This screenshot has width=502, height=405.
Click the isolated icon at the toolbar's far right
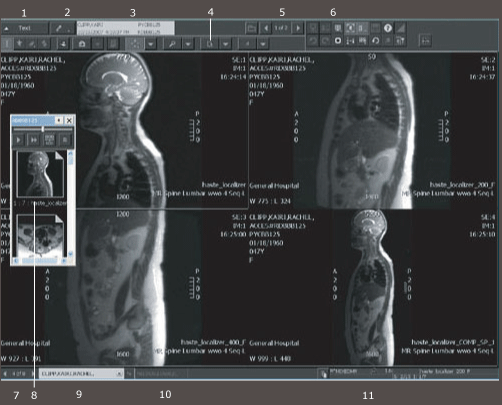point(426,41)
